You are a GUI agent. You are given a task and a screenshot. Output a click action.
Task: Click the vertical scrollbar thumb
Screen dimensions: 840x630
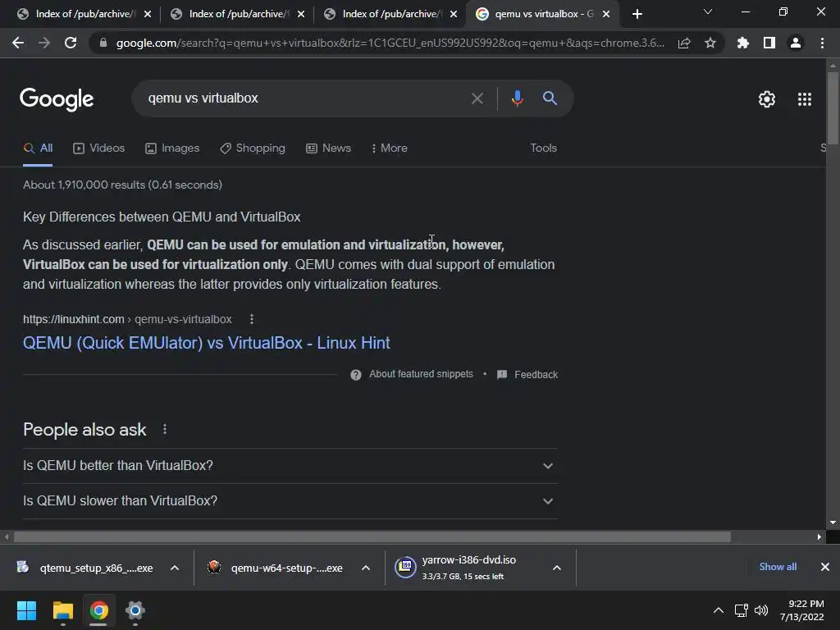(833, 108)
